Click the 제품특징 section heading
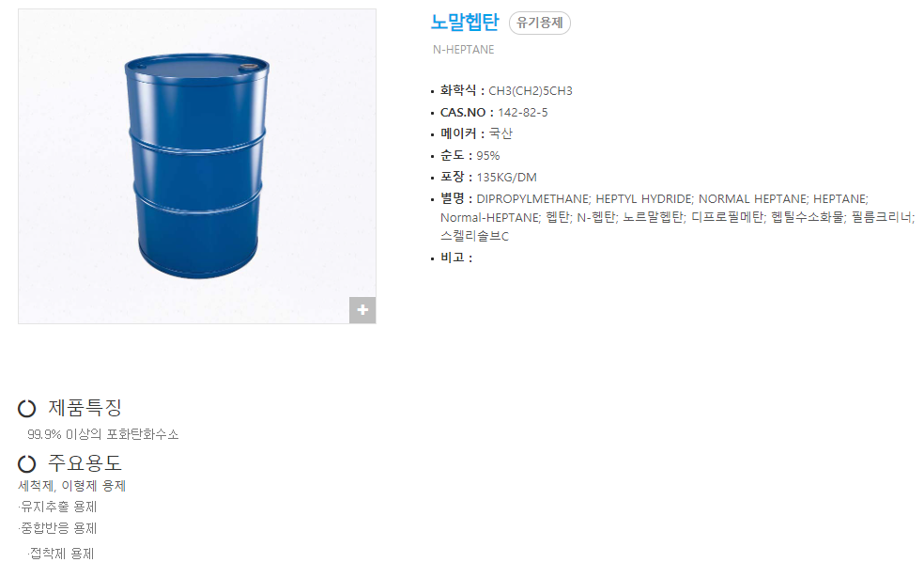The image size is (924, 578). 85,408
